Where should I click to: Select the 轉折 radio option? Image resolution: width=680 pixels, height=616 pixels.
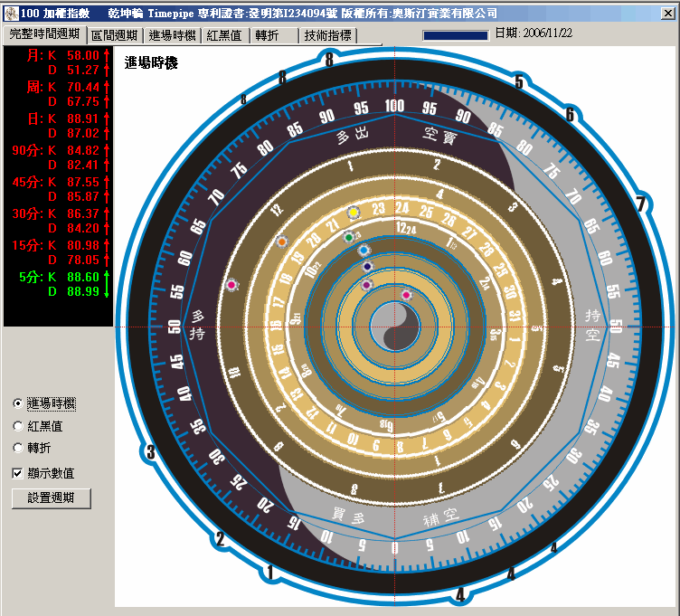click(x=18, y=448)
